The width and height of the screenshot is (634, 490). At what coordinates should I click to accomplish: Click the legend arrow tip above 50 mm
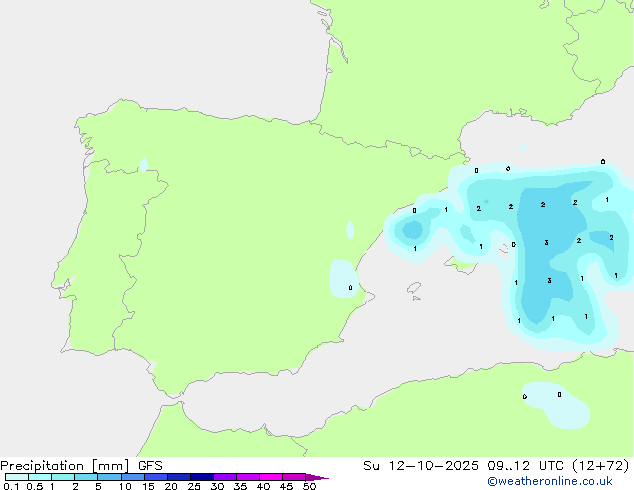click(317, 477)
